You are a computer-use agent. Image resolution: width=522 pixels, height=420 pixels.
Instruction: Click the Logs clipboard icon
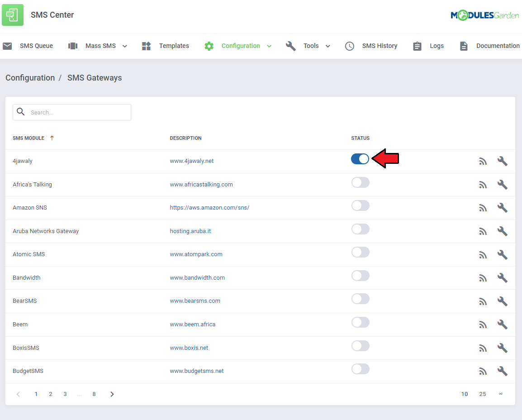[x=417, y=46]
